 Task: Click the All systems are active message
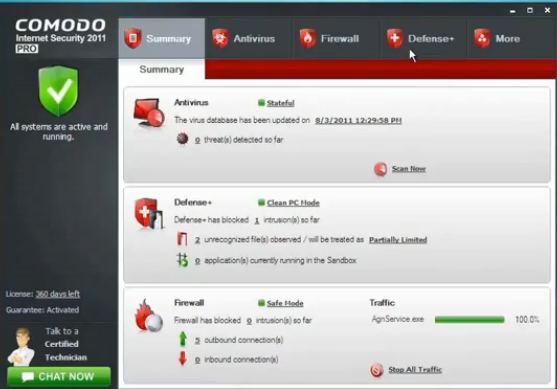[x=59, y=131]
